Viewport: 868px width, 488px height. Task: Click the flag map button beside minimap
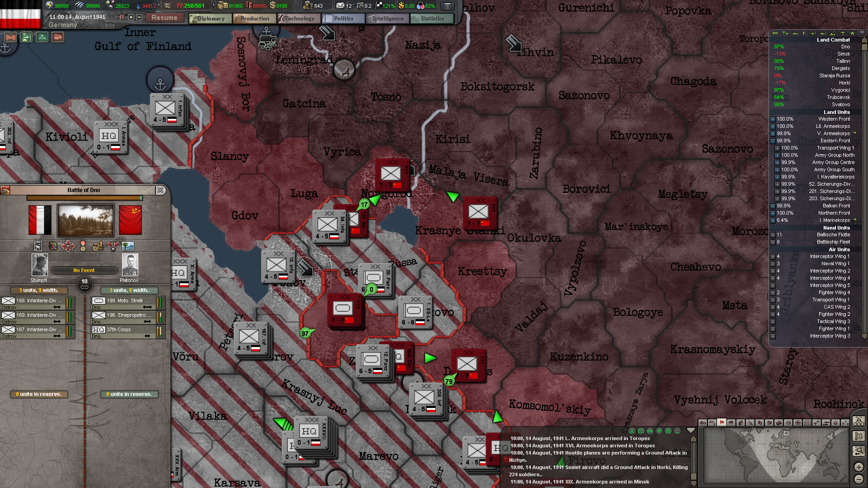click(859, 436)
